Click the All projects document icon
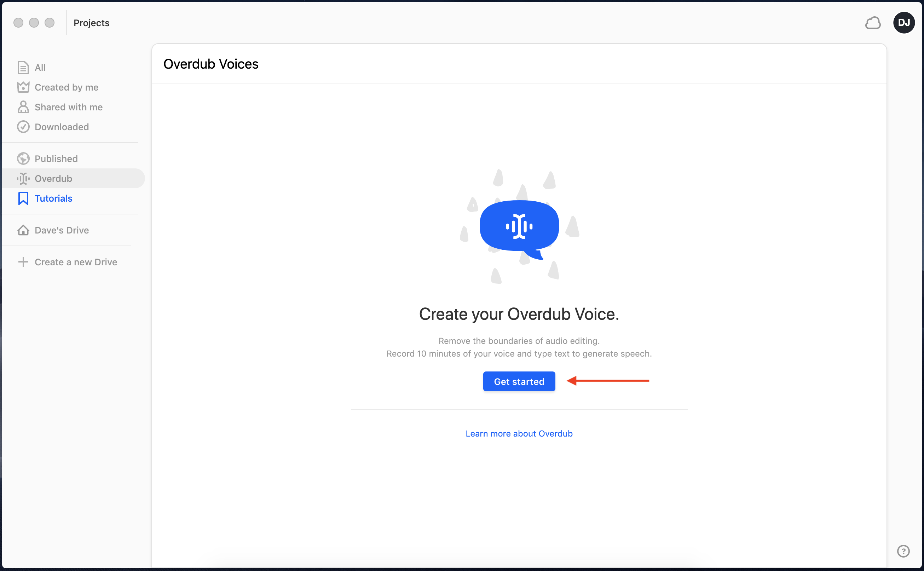The height and width of the screenshot is (571, 924). pyautogui.click(x=23, y=68)
